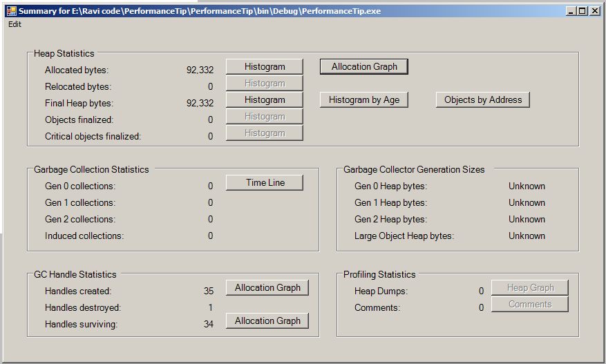Click the Handles surviving value 34
606x364 pixels.
pyautogui.click(x=209, y=324)
